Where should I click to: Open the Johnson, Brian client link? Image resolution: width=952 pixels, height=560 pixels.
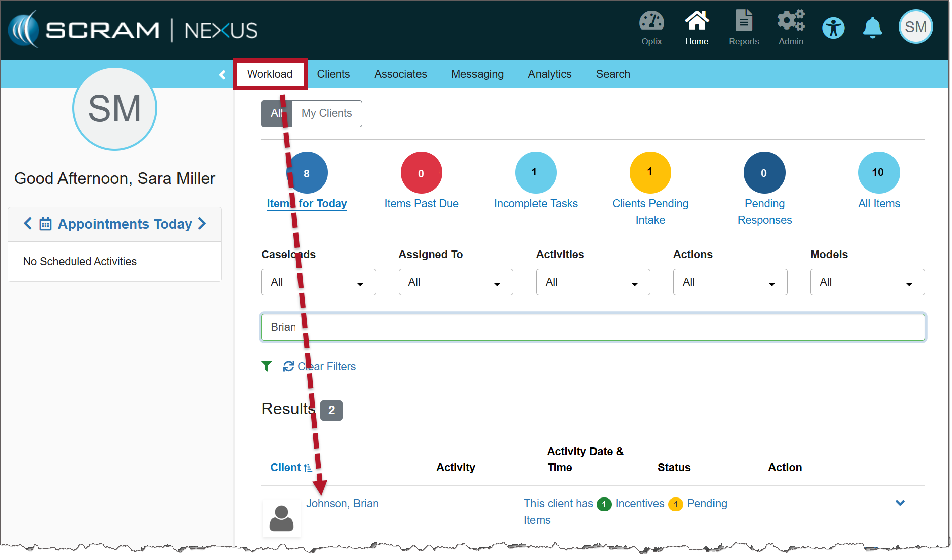coord(342,504)
